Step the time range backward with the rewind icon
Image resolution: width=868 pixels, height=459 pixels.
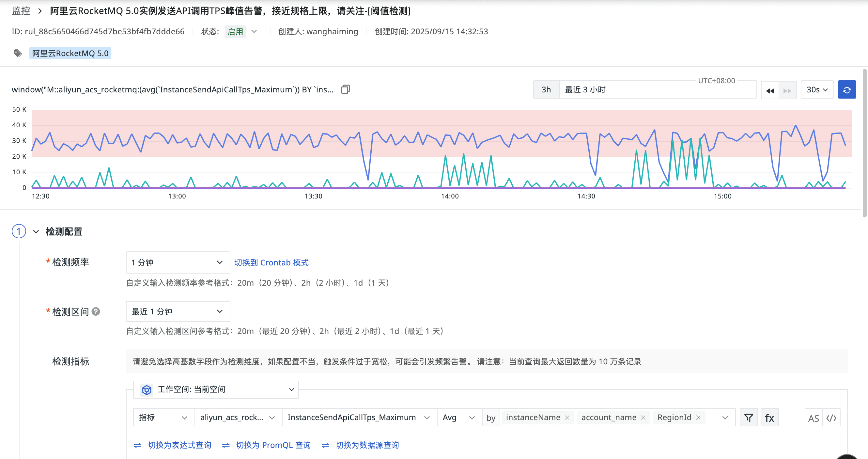point(769,90)
